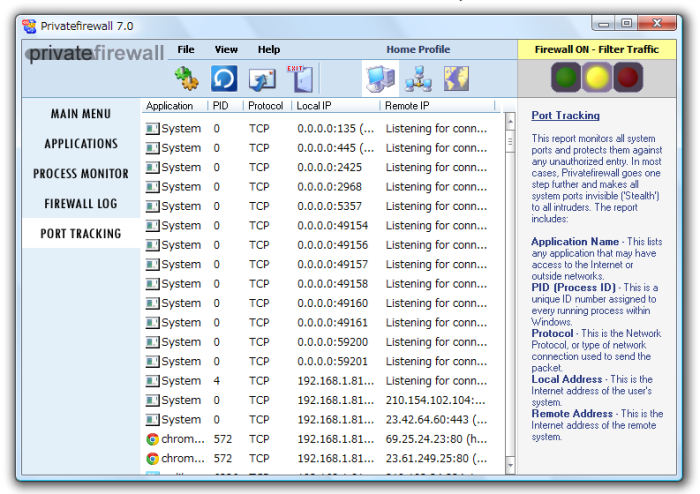This screenshot has width=700, height=494.
Task: Click System icon in 0.0.0.0:49154 row
Action: (x=152, y=225)
